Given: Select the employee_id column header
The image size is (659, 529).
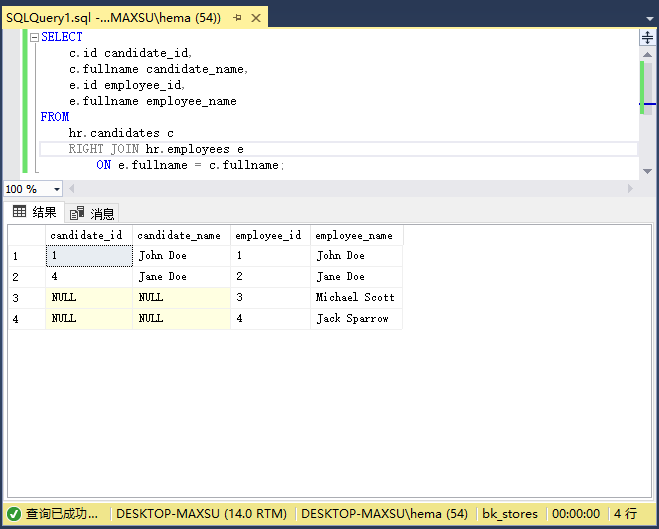Looking at the screenshot, I should pos(270,235).
